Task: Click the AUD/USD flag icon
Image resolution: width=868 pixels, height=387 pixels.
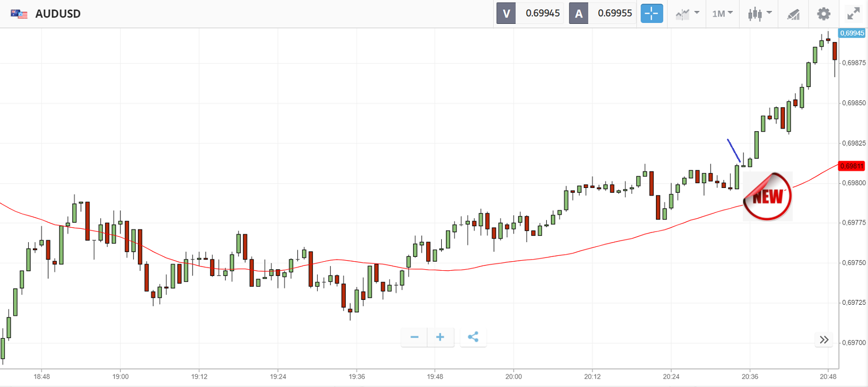Action: tap(19, 14)
